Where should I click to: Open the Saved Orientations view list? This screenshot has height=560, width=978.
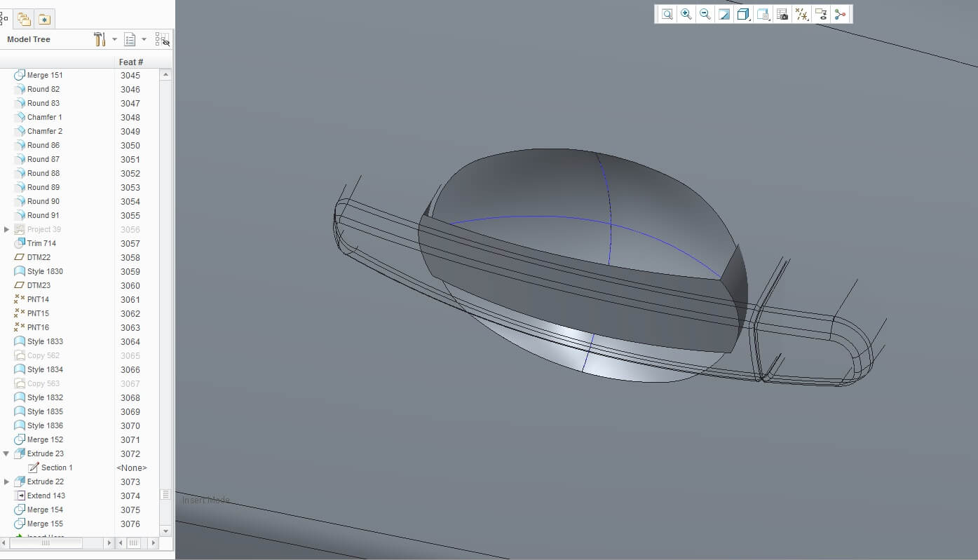pyautogui.click(x=763, y=14)
